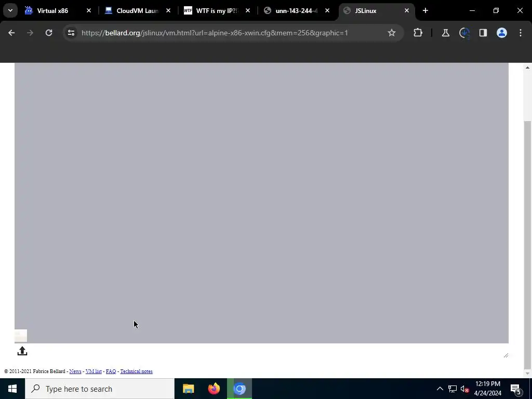The image size is (532, 399).
Task: Close the unn-143-244 tab
Action: 327,10
